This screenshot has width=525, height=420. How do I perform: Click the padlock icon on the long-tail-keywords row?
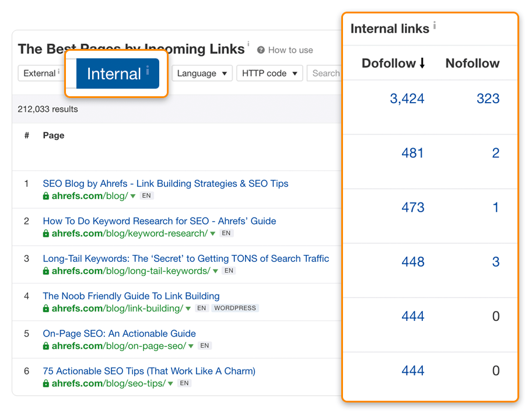[45, 271]
